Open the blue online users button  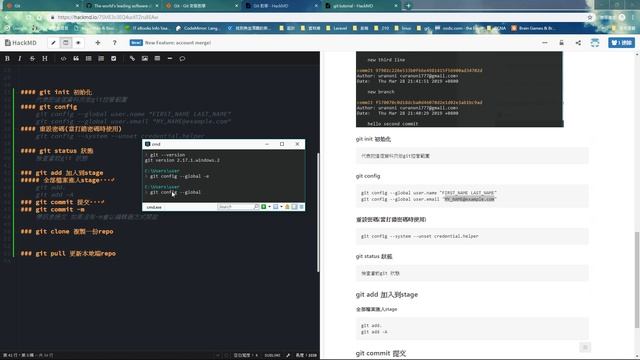[x=621, y=43]
